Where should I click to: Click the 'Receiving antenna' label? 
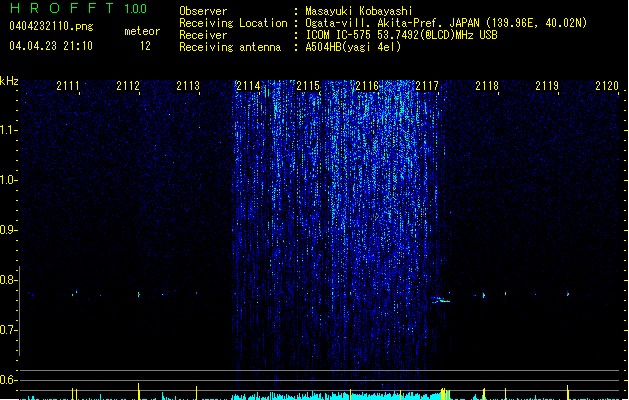coord(230,47)
